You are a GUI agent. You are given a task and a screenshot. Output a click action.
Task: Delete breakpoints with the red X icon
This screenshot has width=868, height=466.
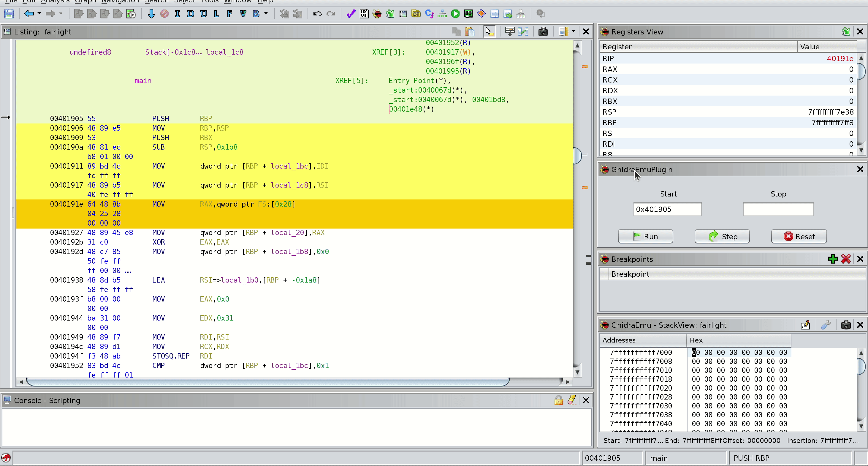click(x=846, y=259)
